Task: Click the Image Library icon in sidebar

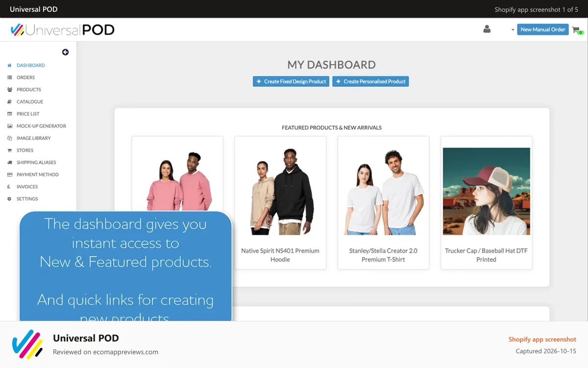Action: coord(9,138)
